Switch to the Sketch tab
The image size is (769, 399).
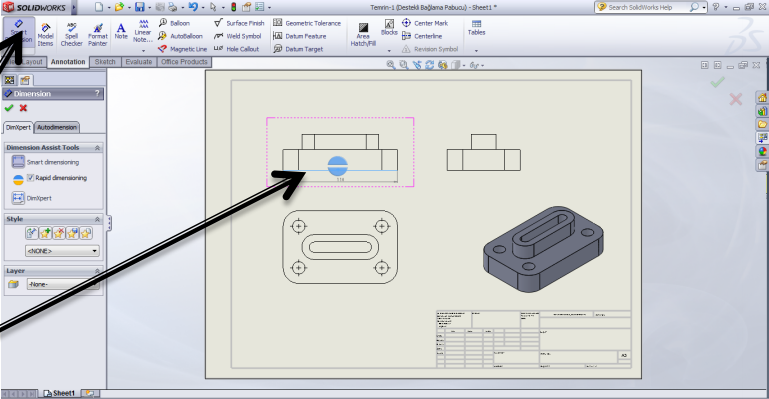(x=105, y=62)
